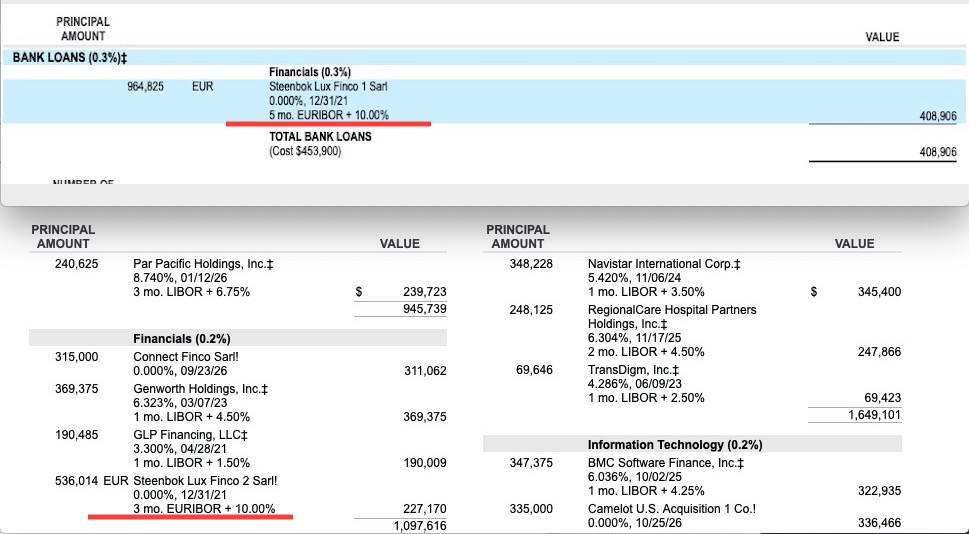Image resolution: width=969 pixels, height=534 pixels.
Task: Select the BANK LOANS (0.3%) section heading
Action: tap(70, 58)
